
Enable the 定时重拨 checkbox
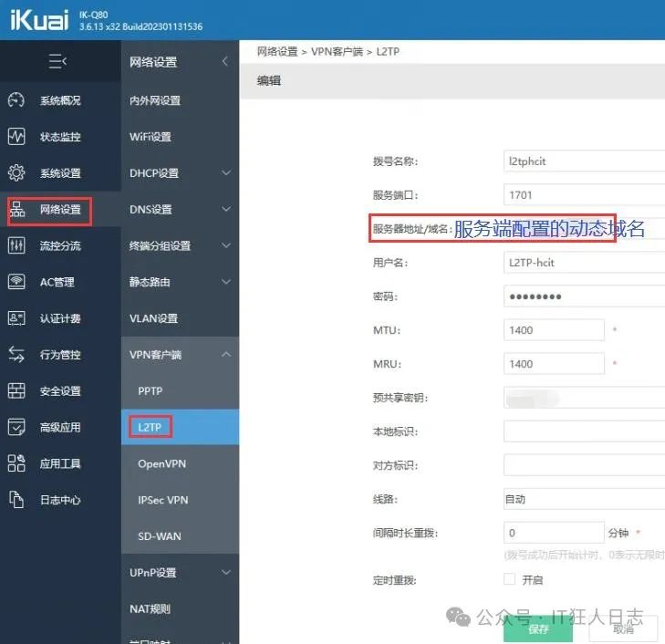point(510,579)
